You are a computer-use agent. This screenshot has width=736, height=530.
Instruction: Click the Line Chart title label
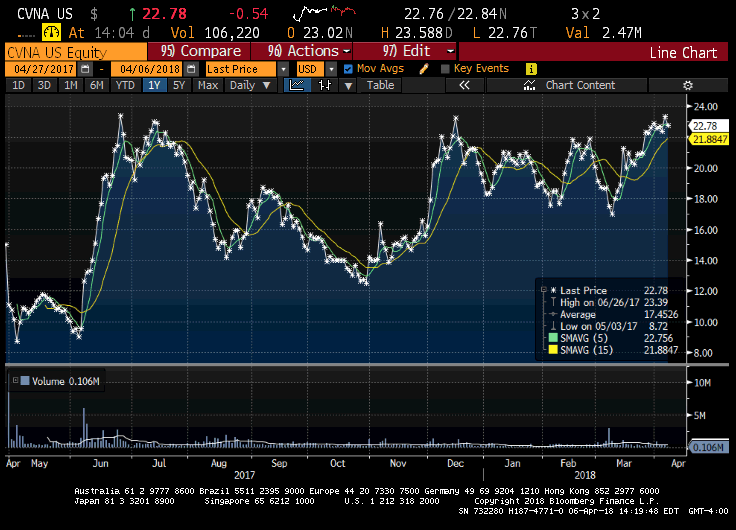point(683,52)
